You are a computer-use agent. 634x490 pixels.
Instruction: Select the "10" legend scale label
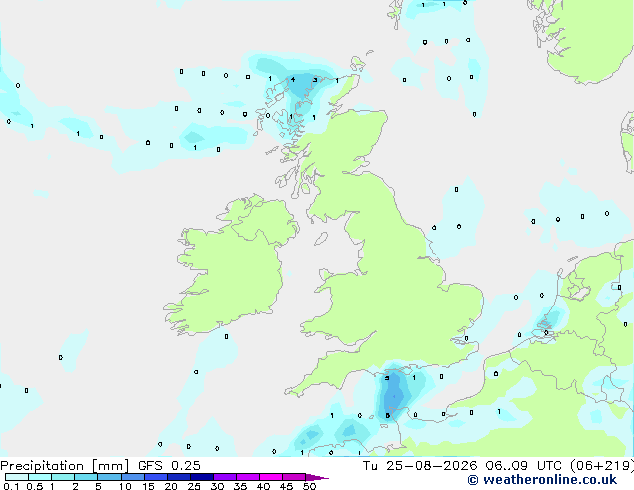[x=125, y=486]
